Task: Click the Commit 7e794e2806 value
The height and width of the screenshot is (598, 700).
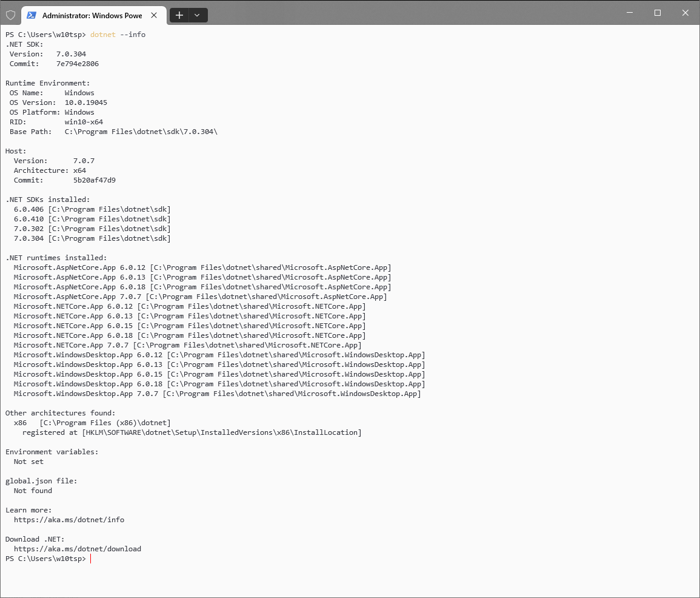Action: pyautogui.click(x=78, y=64)
